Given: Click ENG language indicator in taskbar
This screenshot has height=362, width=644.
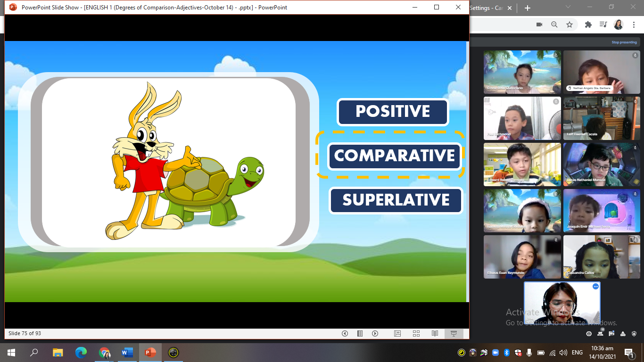Looking at the screenshot, I should (578, 353).
